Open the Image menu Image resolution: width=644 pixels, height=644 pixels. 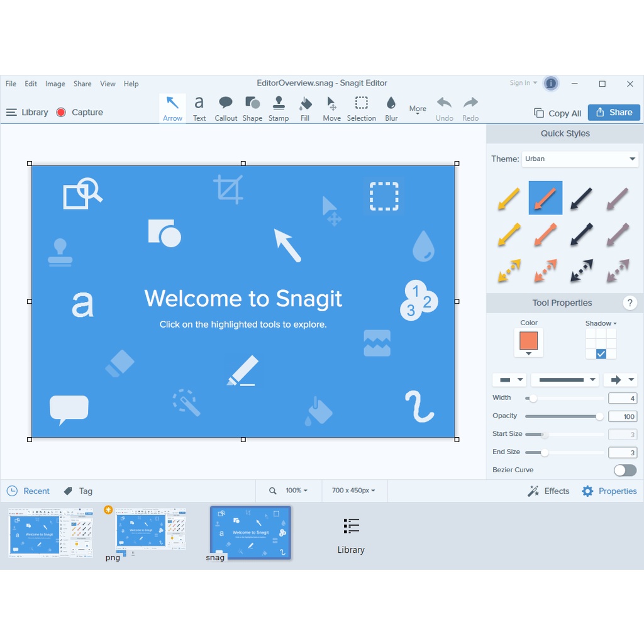pyautogui.click(x=55, y=84)
